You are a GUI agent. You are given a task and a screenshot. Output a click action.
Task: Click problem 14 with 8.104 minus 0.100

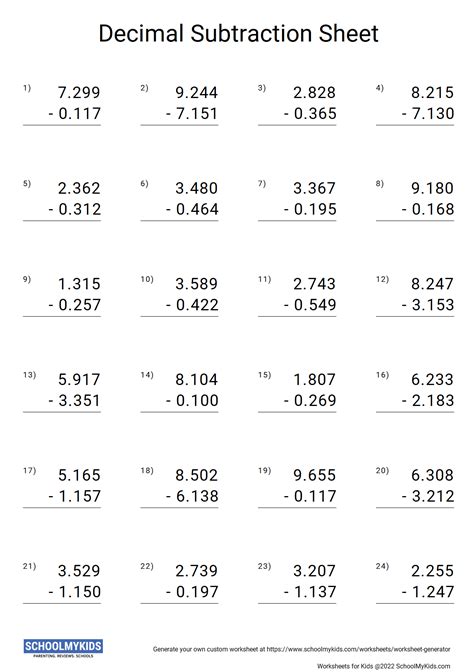pos(179,391)
